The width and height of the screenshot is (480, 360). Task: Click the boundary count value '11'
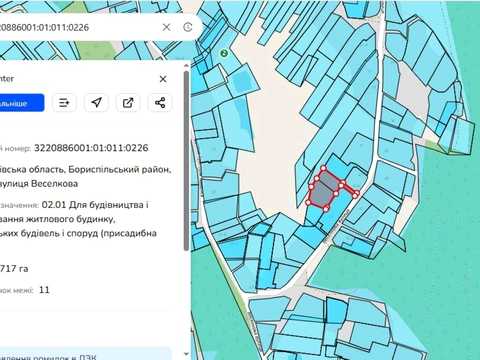coord(44,290)
